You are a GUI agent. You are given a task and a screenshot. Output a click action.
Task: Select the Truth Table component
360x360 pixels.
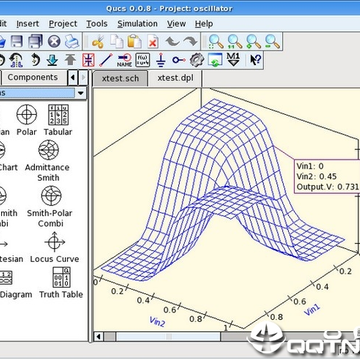pyautogui.click(x=61, y=283)
